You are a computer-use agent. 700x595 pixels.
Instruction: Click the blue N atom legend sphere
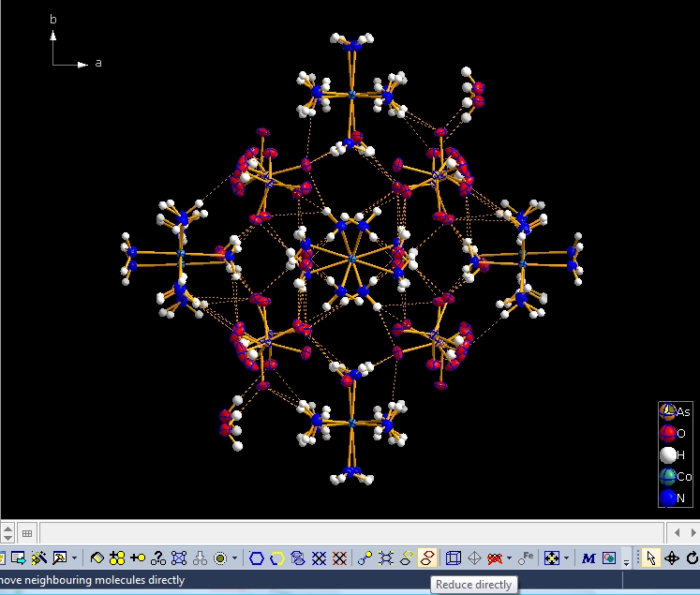(x=667, y=498)
